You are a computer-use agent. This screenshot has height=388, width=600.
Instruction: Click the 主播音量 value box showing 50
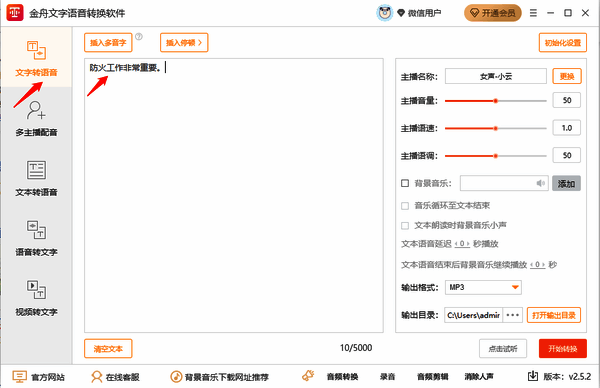pyautogui.click(x=567, y=100)
